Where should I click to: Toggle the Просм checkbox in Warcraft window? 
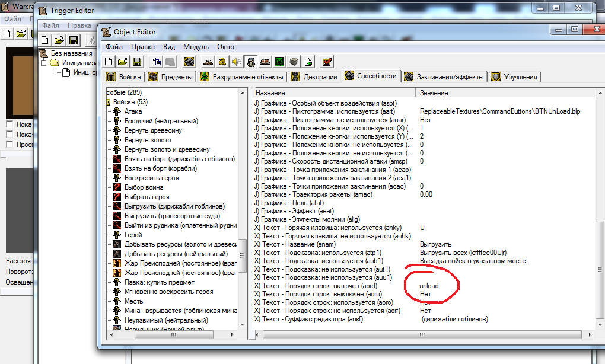9,144
